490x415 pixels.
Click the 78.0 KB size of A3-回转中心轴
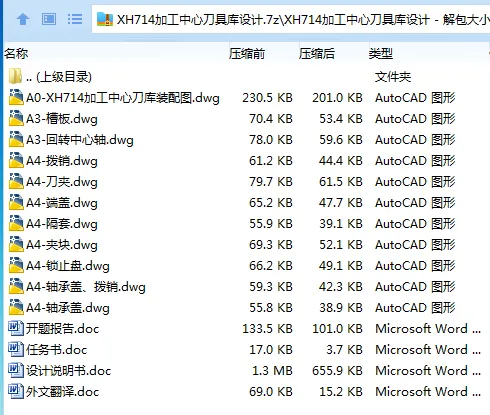click(271, 140)
